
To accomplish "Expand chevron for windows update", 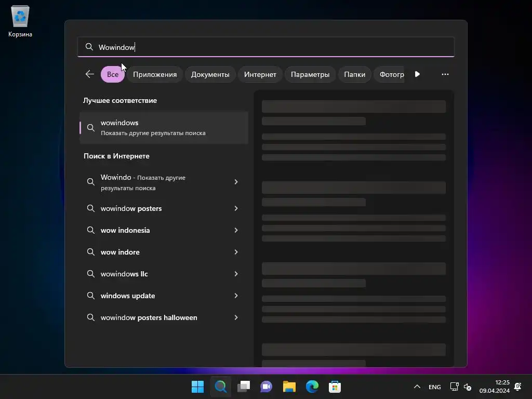I will tap(236, 296).
